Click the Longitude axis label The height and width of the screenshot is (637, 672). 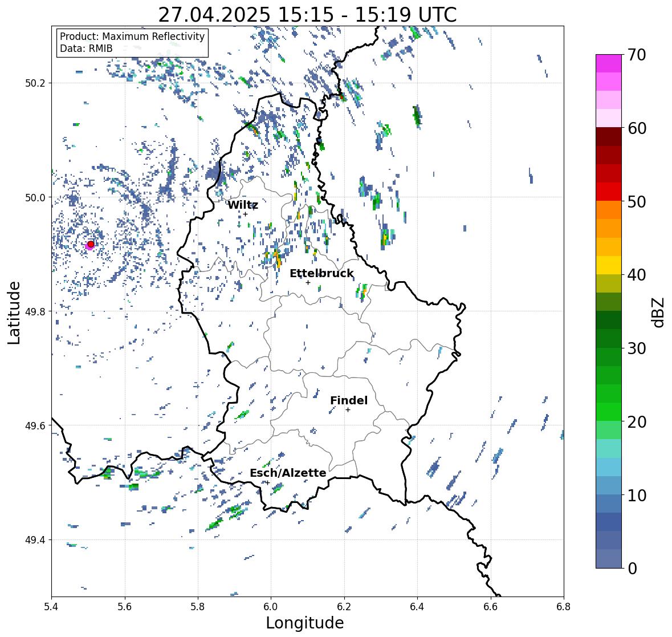pyautogui.click(x=305, y=623)
